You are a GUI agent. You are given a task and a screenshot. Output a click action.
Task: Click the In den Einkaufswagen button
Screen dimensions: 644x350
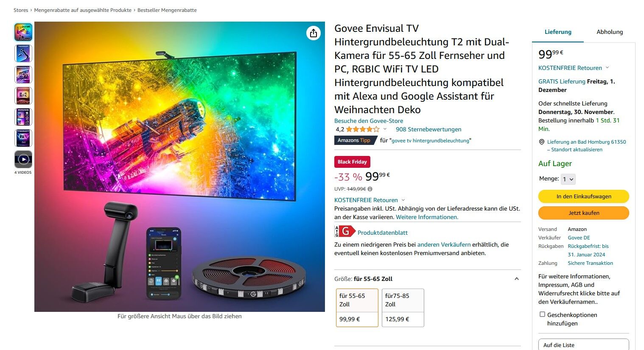(x=584, y=197)
